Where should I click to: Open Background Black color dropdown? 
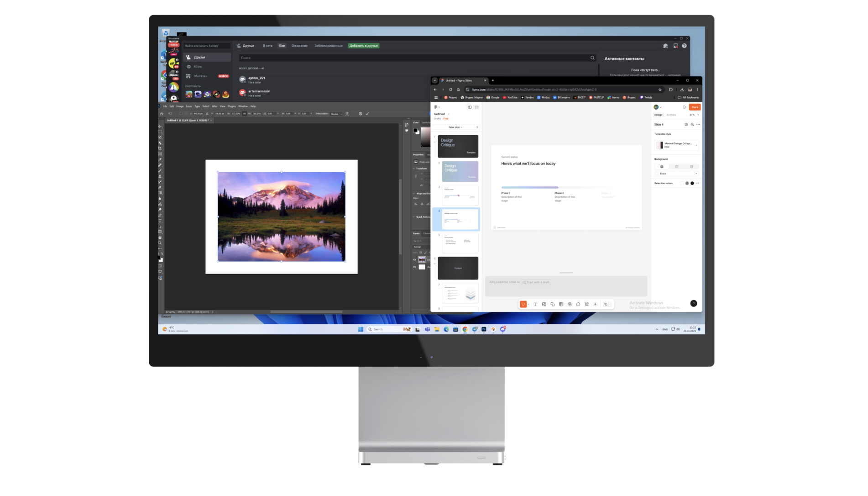677,174
